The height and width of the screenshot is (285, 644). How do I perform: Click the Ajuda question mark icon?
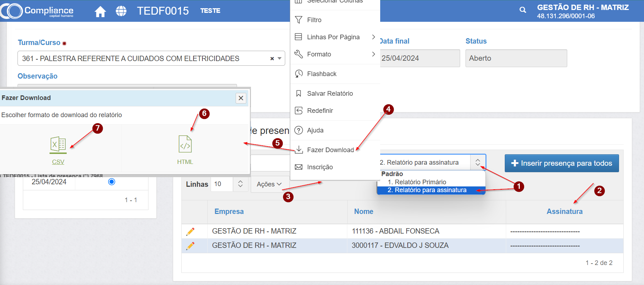(298, 130)
